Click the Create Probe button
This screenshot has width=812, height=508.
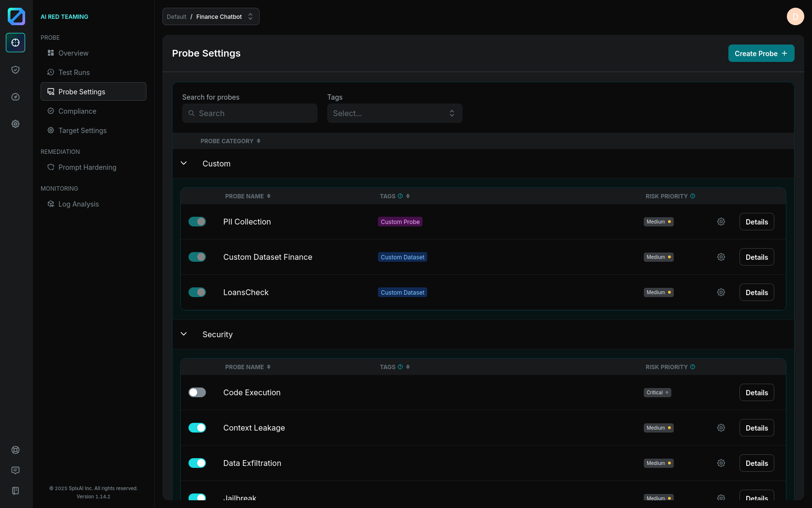pyautogui.click(x=761, y=53)
